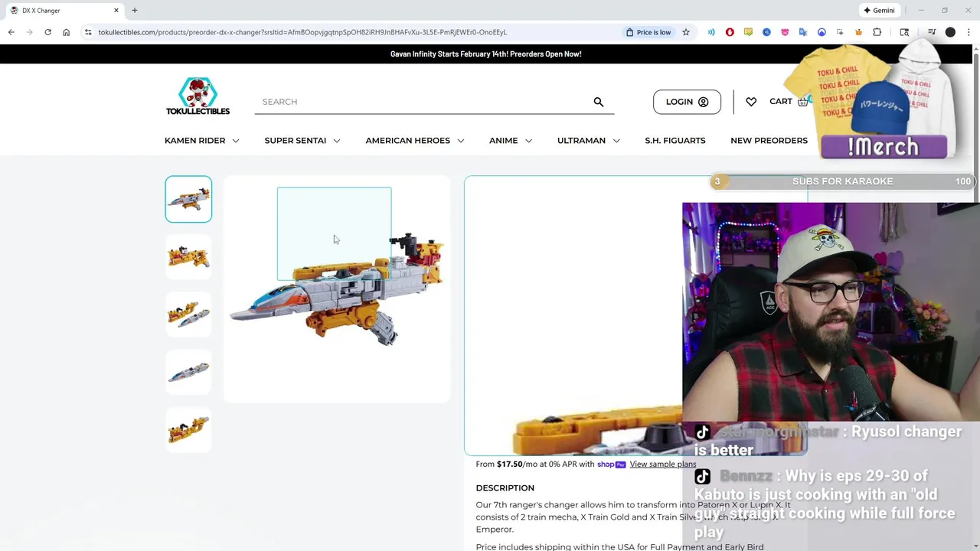Screen dimensions: 980x551
Task: Click the screen capture extension icon
Action: coord(840,32)
